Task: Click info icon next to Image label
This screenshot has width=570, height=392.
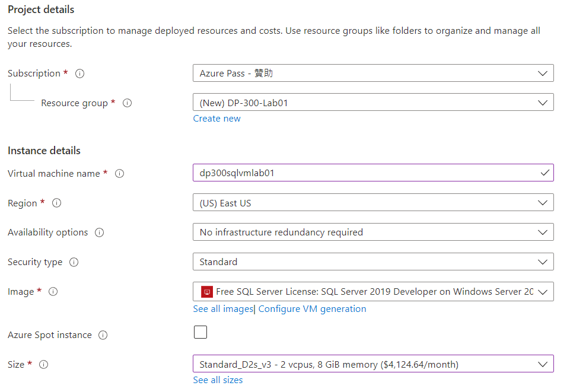Action: pos(53,292)
